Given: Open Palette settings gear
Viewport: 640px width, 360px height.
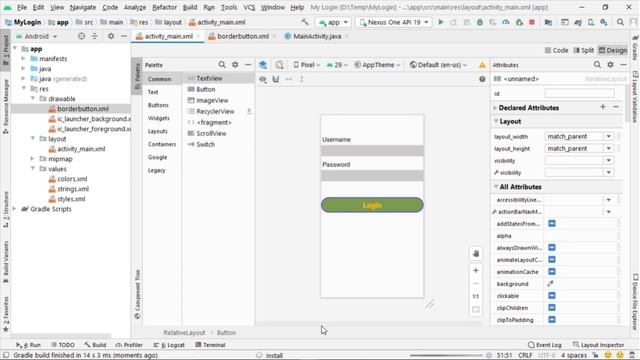Looking at the screenshot, I should click(235, 64).
